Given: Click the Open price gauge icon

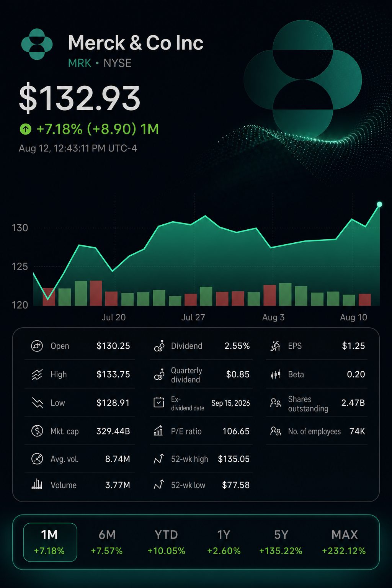Looking at the screenshot, I should click(x=37, y=346).
